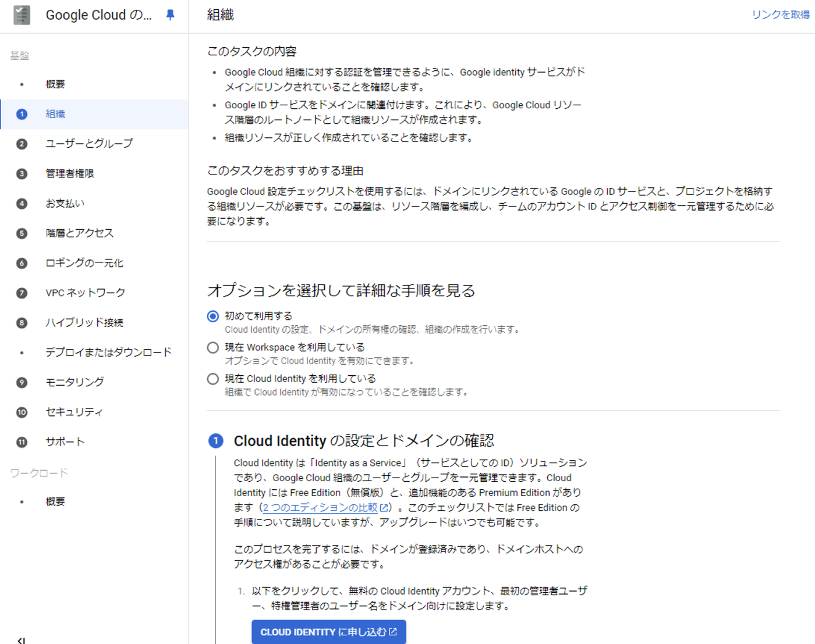Click the このタスクの内容 heading
Screen dimensions: 815x644
point(252,51)
